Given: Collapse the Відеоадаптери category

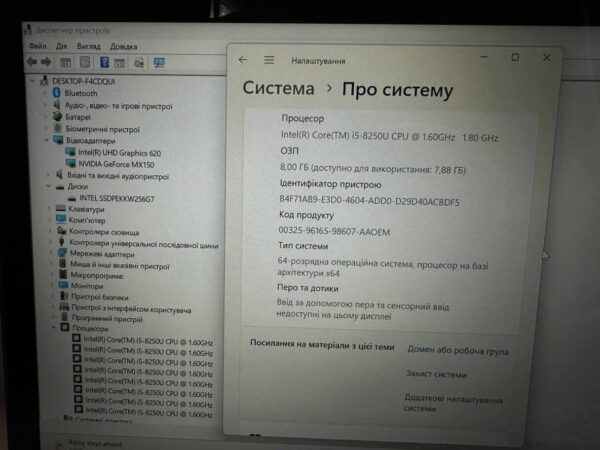Looking at the screenshot, I should point(47,140).
